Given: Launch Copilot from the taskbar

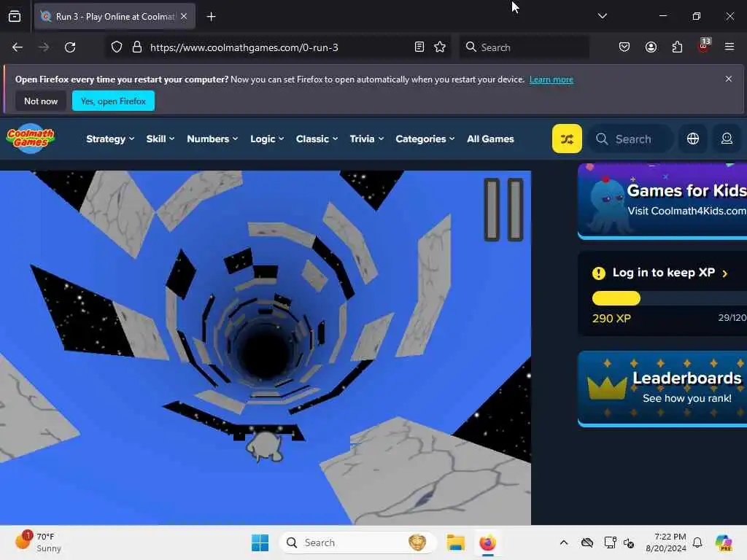Looking at the screenshot, I should (724, 542).
